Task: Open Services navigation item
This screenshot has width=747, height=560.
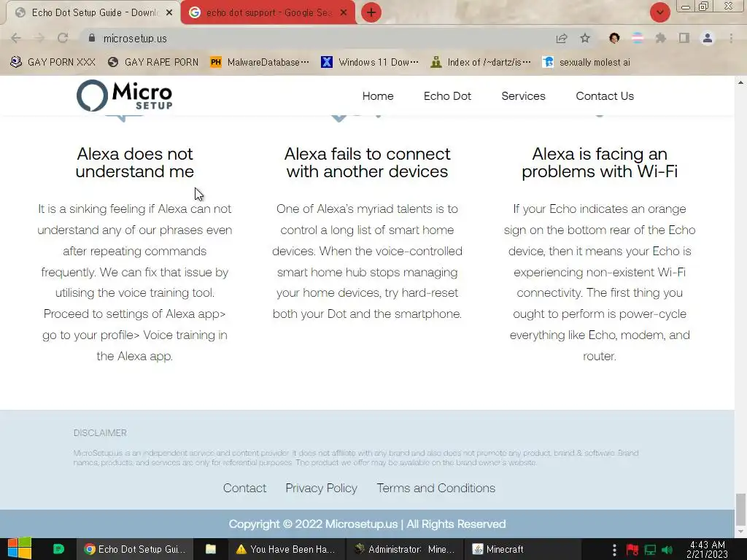Action: (x=523, y=96)
